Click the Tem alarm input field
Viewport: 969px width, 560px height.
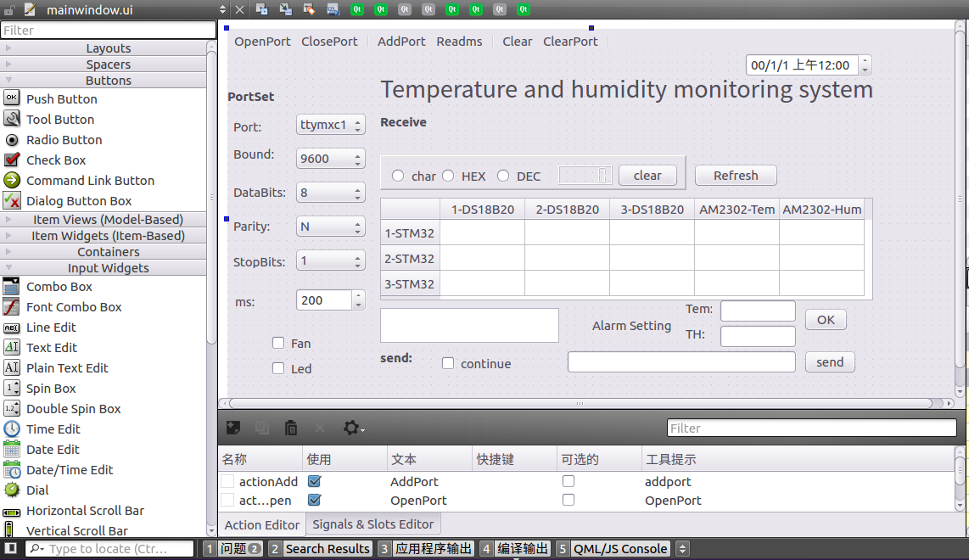click(758, 311)
